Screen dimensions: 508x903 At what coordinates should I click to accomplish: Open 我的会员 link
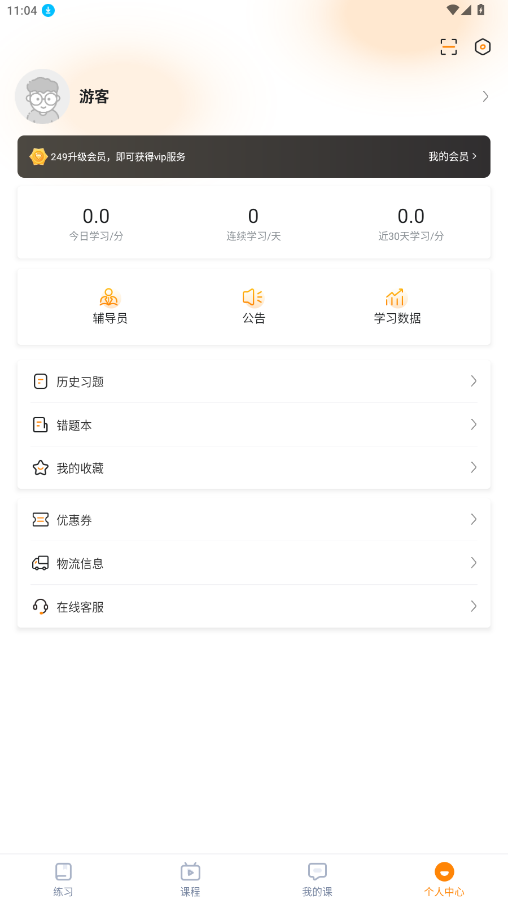(452, 156)
